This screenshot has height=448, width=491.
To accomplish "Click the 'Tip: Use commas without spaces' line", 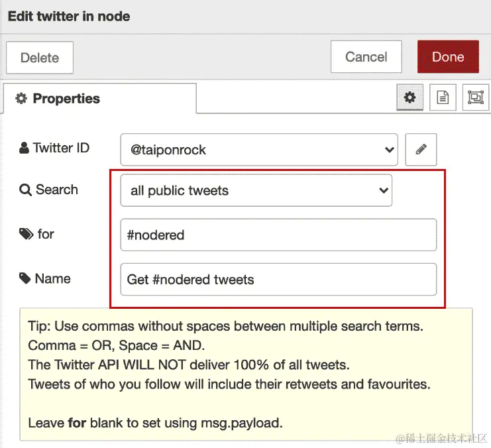I will [225, 327].
